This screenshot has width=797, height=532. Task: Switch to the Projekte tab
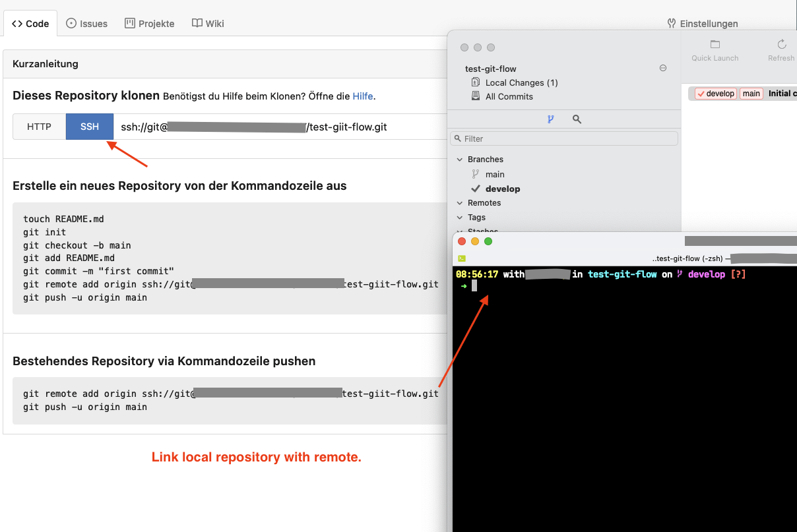point(150,23)
